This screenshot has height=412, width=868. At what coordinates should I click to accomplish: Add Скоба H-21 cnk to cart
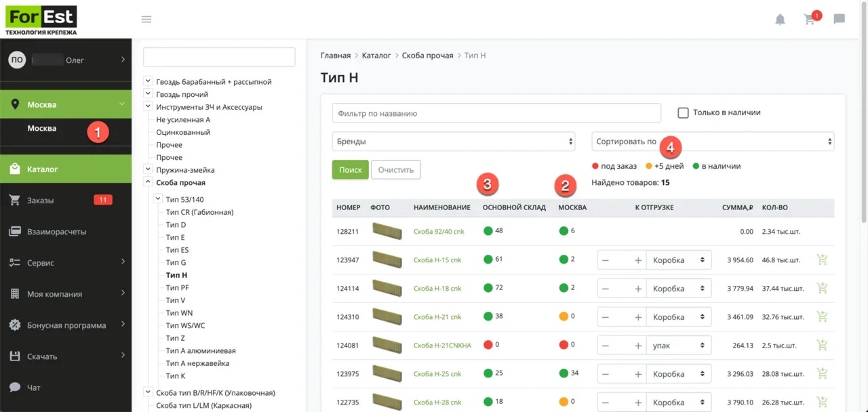822,316
